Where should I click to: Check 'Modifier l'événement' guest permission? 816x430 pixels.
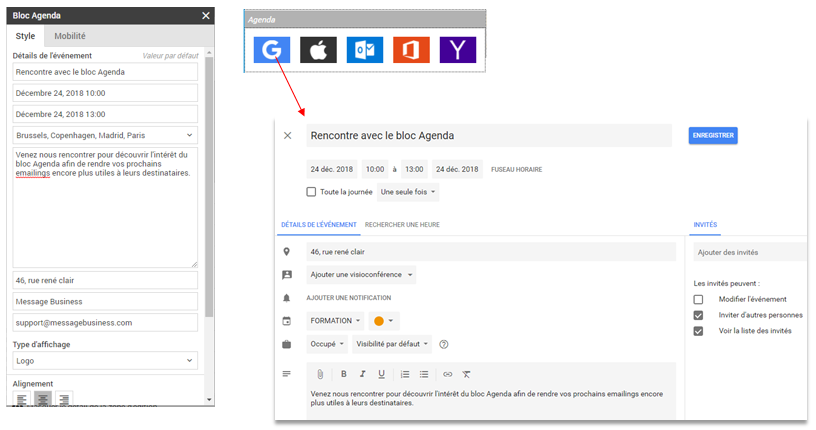[698, 299]
